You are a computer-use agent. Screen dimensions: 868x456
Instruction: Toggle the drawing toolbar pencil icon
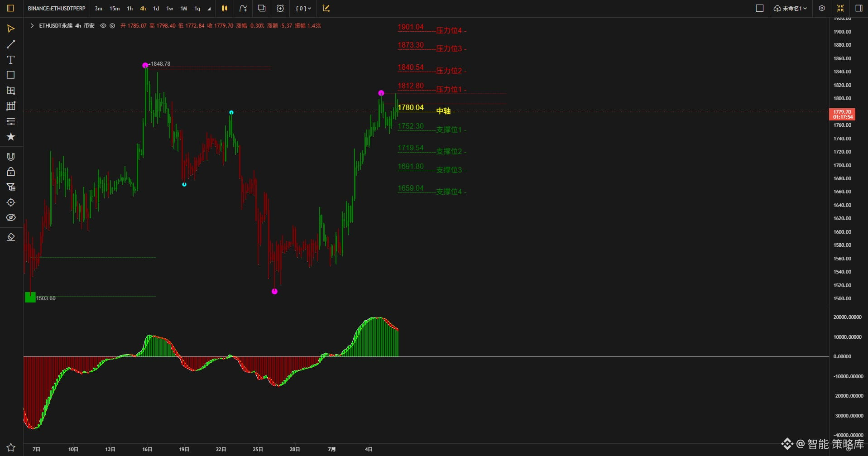[326, 8]
